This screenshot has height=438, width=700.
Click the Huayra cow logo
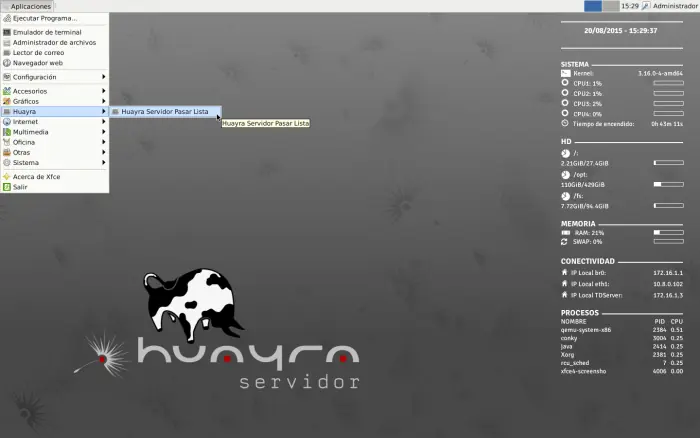click(192, 304)
